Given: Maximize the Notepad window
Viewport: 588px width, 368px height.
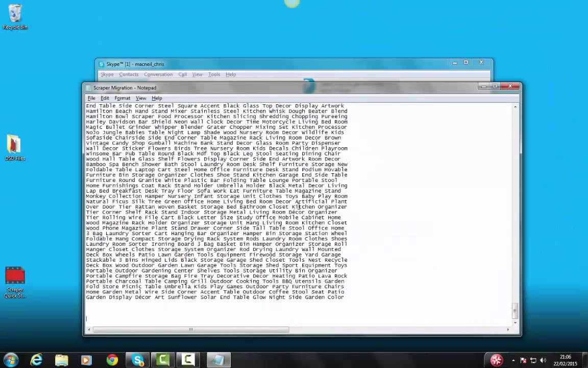Looking at the screenshot, I should pyautogui.click(x=495, y=86).
